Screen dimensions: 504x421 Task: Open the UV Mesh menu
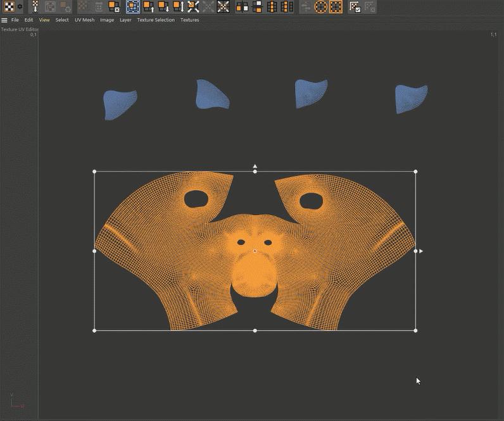coord(85,20)
